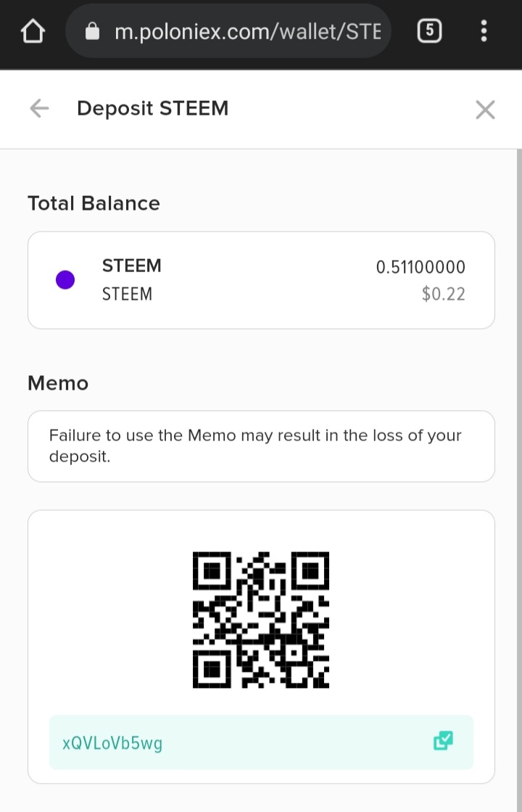Click the page's vertical scrollbar
The height and width of the screenshot is (812, 522).
coord(518,435)
